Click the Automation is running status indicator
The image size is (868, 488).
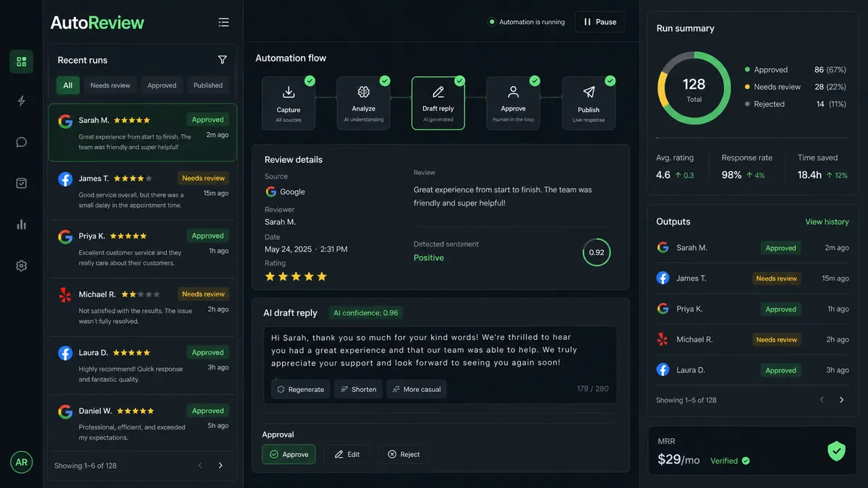point(527,22)
